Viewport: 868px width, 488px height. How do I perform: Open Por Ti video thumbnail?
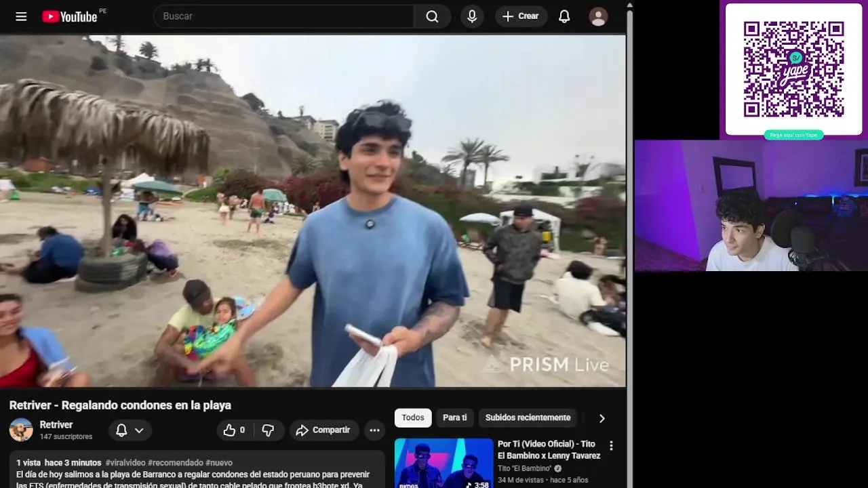pos(444,463)
